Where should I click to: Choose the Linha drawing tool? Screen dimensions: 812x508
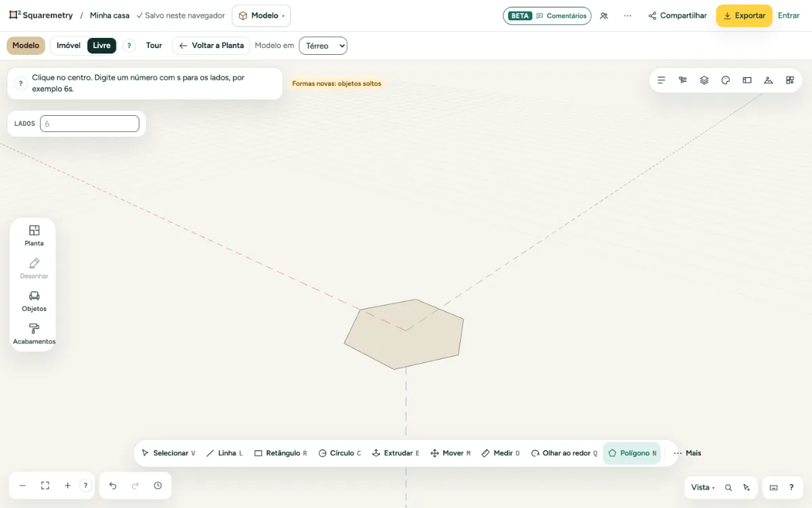coord(225,453)
